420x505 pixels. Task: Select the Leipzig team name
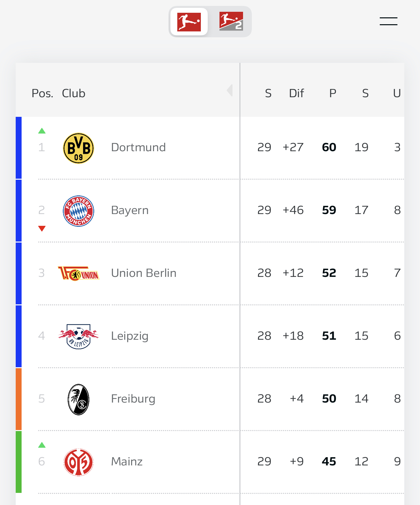click(x=130, y=336)
